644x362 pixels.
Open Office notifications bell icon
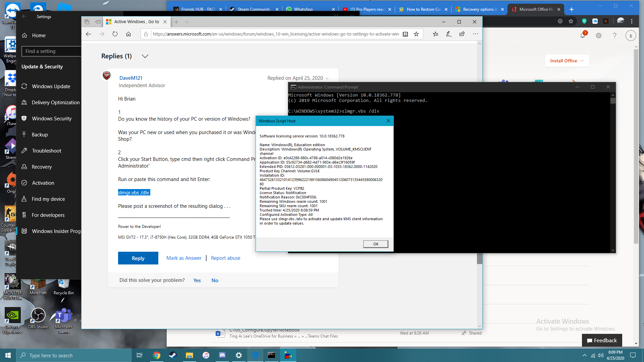[583, 35]
